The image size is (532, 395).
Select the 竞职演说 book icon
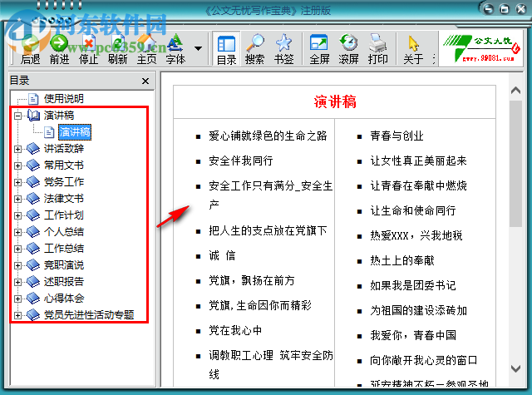(x=33, y=265)
